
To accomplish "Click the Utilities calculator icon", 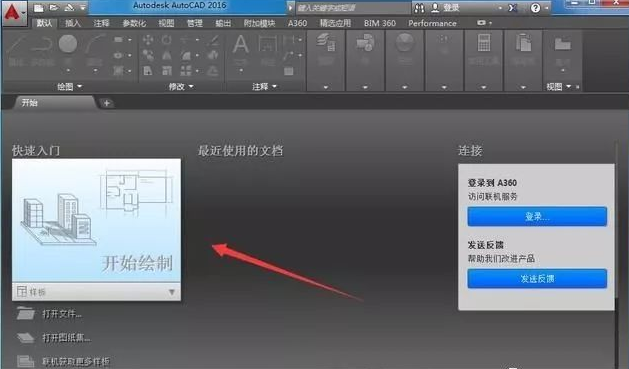I will click(x=484, y=43).
